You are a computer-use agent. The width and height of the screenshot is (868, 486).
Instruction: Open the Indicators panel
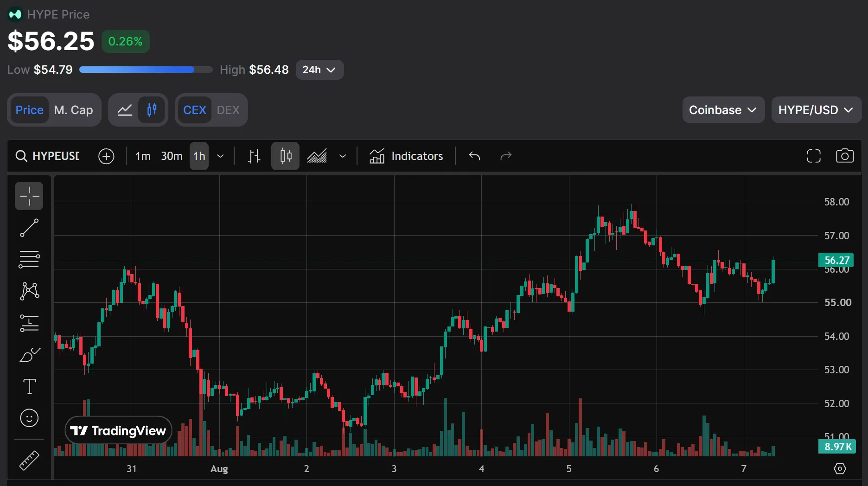pos(406,156)
